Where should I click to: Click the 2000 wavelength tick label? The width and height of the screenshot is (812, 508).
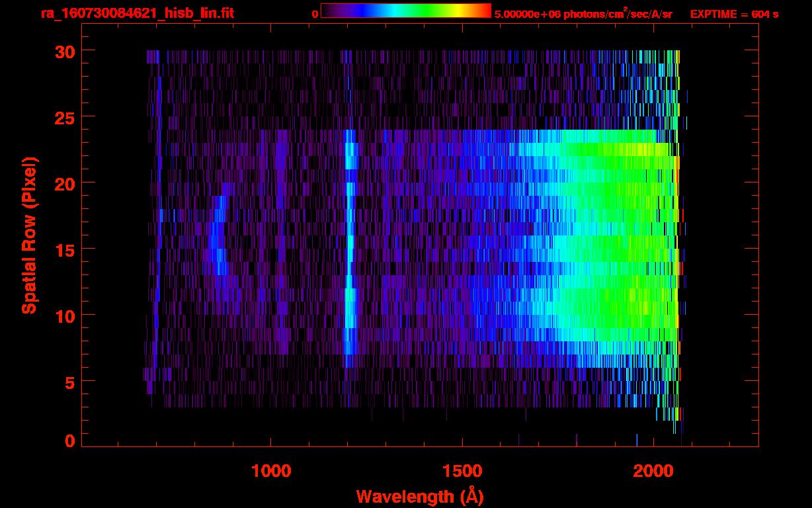(653, 471)
